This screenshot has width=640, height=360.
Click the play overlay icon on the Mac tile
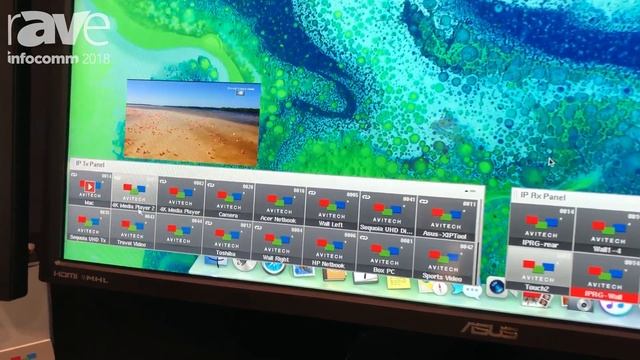tap(89, 187)
